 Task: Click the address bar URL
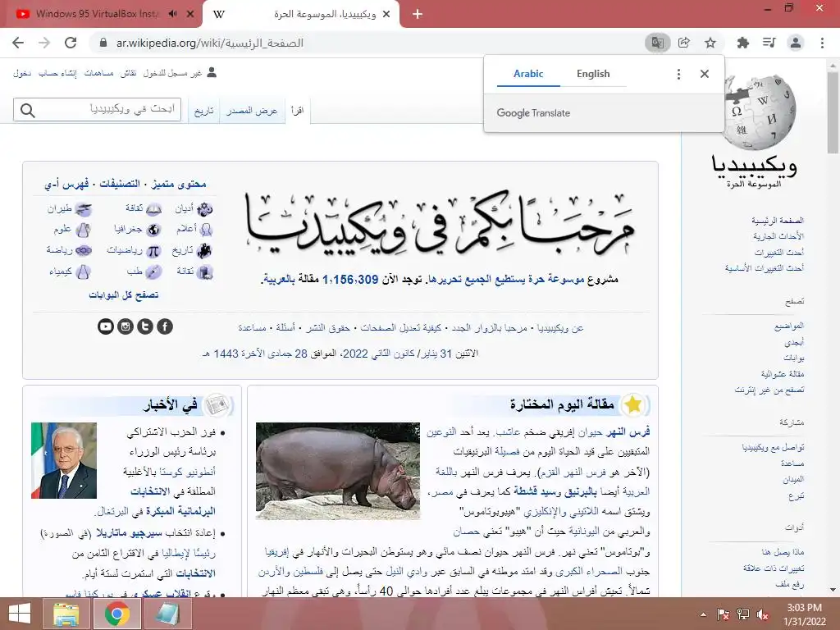(209, 43)
